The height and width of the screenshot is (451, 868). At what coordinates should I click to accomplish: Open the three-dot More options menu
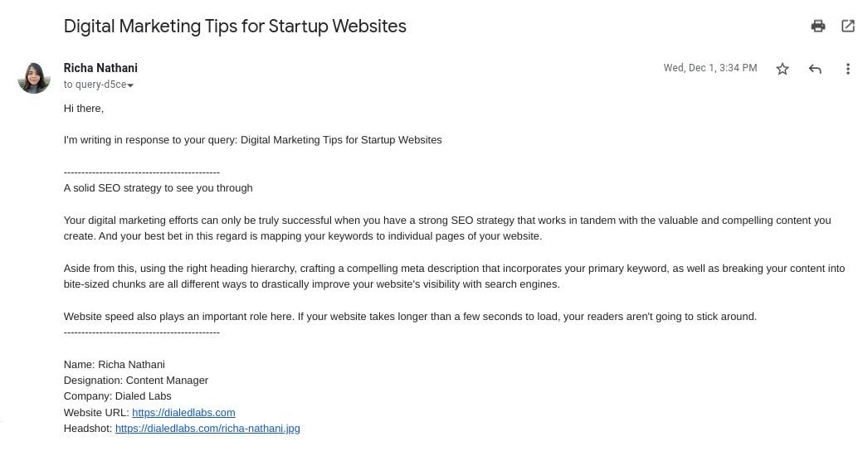[x=847, y=69]
